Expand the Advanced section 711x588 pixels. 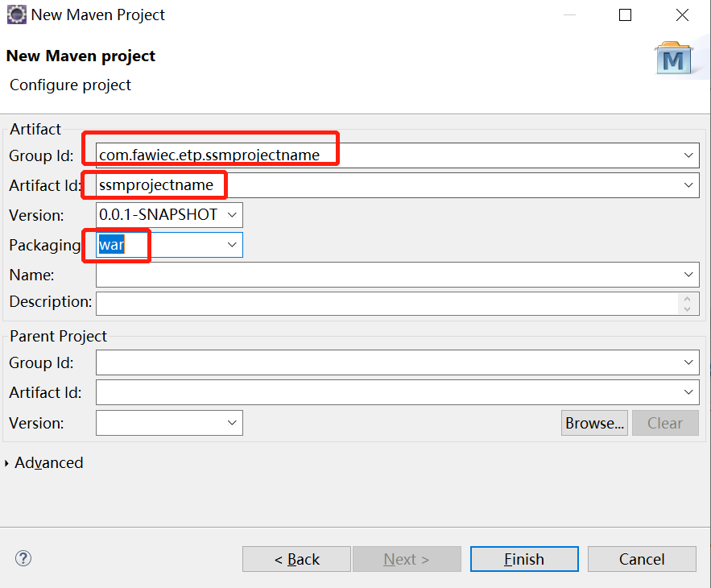pos(6,463)
